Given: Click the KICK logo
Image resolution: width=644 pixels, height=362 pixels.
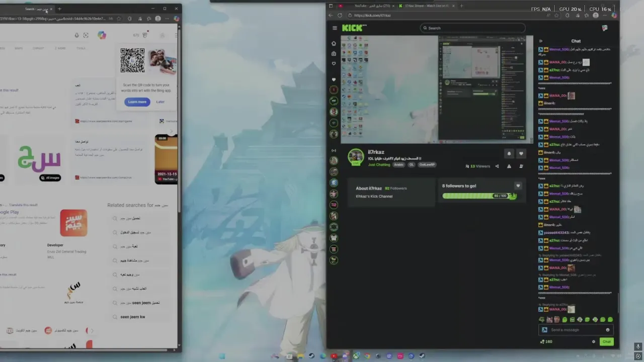Looking at the screenshot, I should coord(354,28).
